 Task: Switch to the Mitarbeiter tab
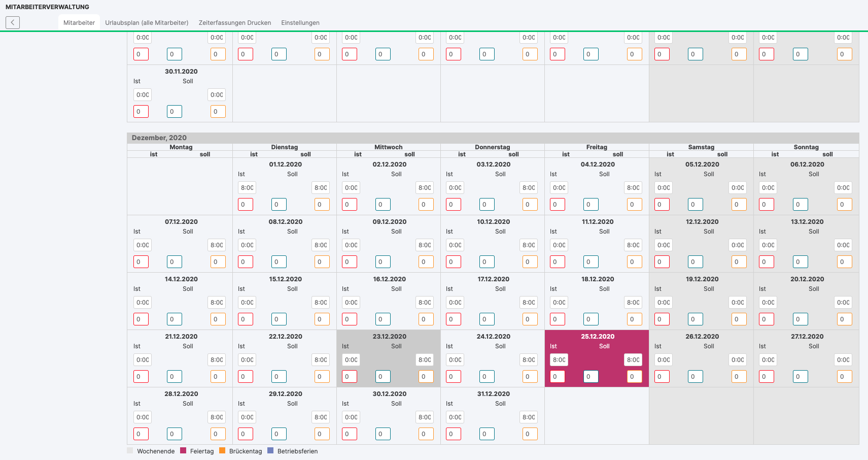(79, 23)
